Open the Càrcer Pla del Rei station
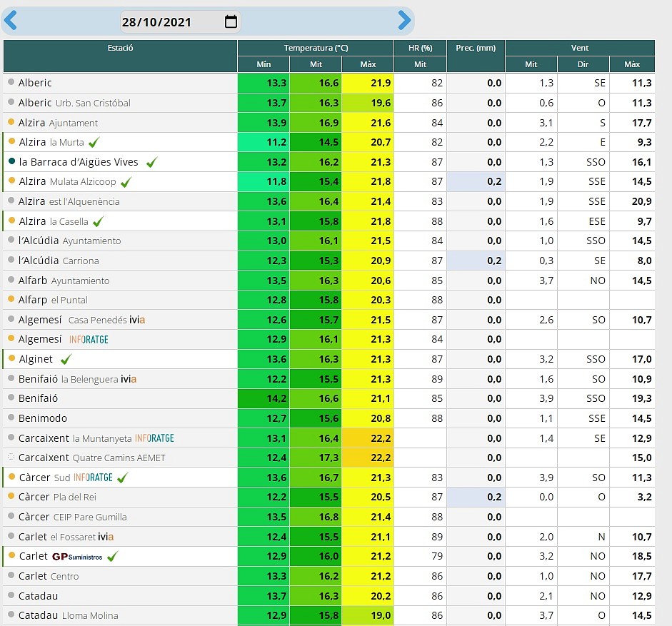This screenshot has width=672, height=626. [x=57, y=497]
